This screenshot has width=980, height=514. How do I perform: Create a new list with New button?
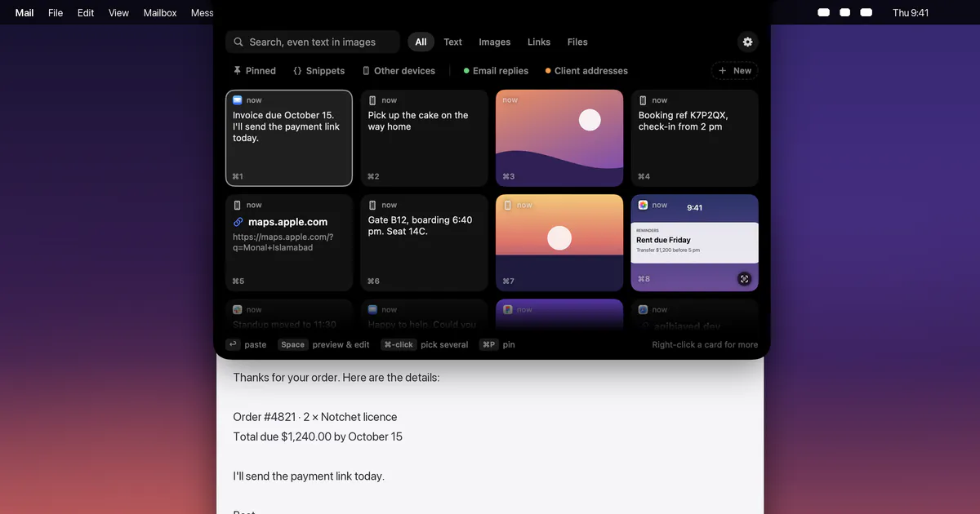[x=734, y=71]
